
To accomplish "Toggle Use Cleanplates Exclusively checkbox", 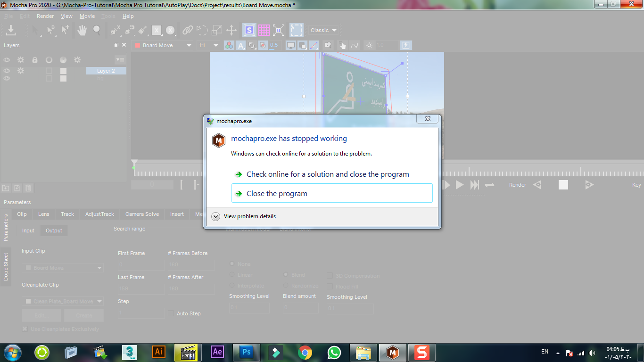I will click(x=25, y=329).
